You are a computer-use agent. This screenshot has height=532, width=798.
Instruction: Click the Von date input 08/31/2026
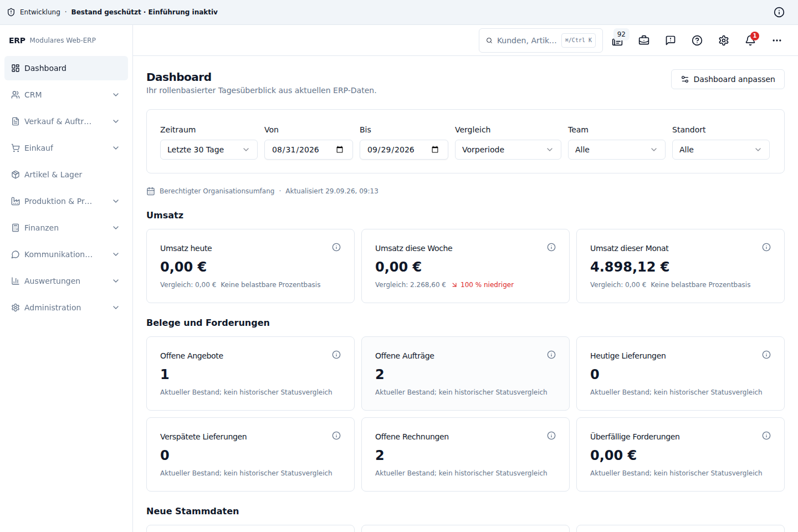coord(309,150)
